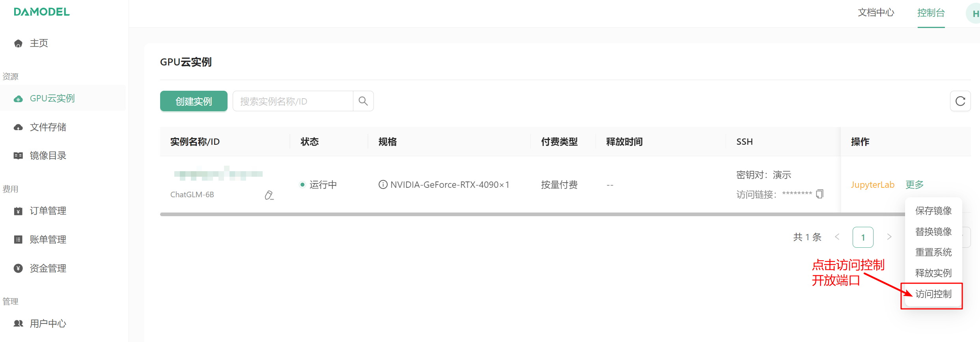
Task: Open JupyterLab for the instance
Action: coord(873,185)
